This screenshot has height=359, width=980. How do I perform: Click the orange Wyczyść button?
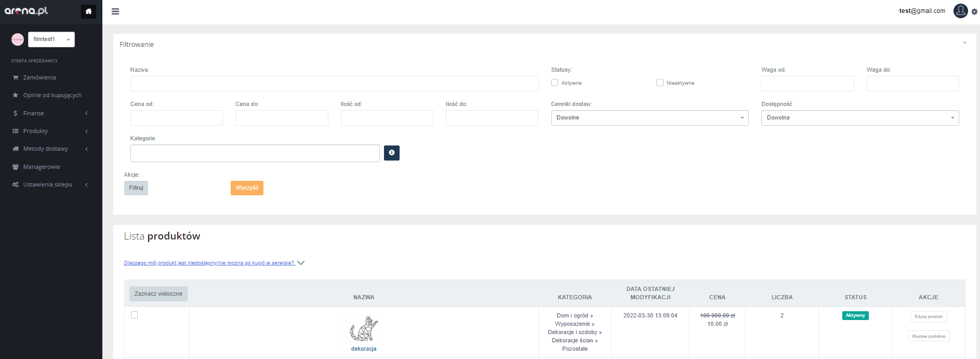(247, 188)
